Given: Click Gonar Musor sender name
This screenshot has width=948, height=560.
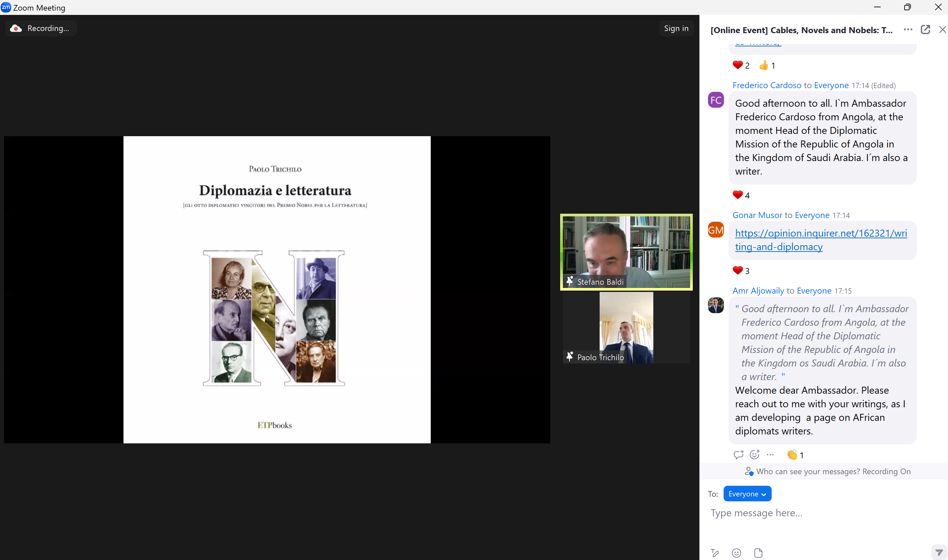Looking at the screenshot, I should coord(757,215).
